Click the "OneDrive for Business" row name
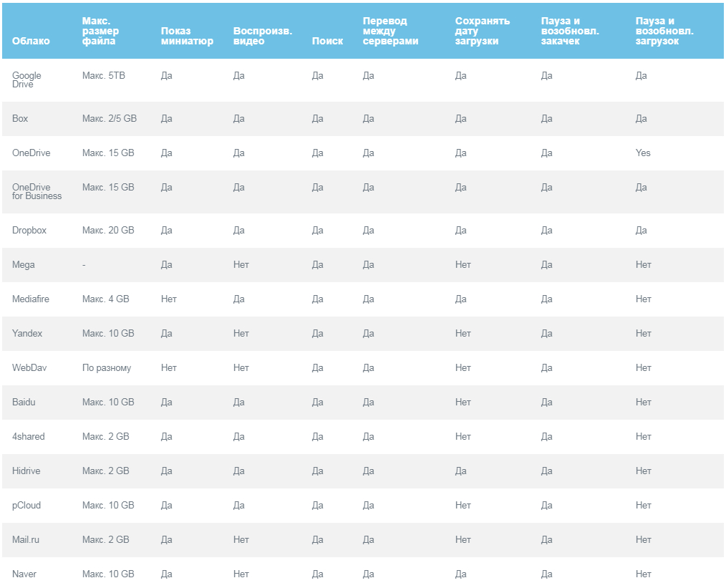 click(37, 191)
